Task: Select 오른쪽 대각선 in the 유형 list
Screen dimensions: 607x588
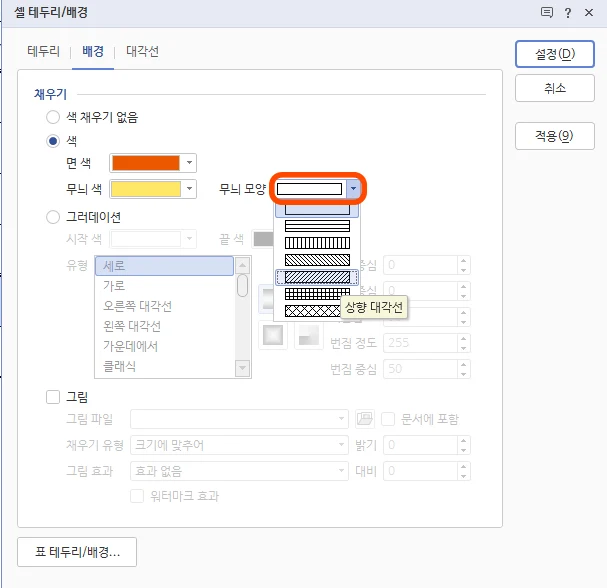Action: (x=165, y=306)
